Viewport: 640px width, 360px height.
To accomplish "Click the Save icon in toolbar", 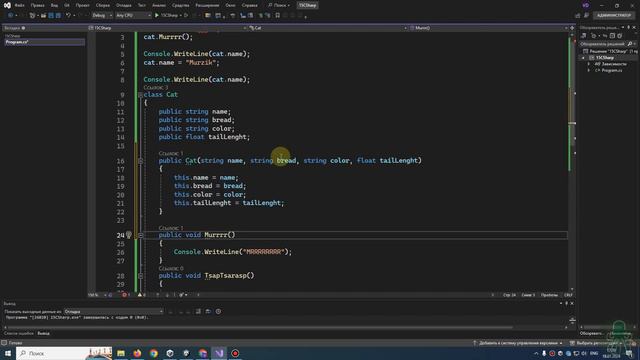I will (51, 16).
